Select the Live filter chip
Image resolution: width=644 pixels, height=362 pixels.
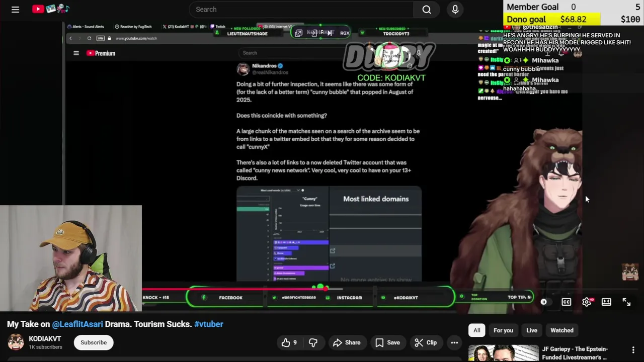point(532,330)
